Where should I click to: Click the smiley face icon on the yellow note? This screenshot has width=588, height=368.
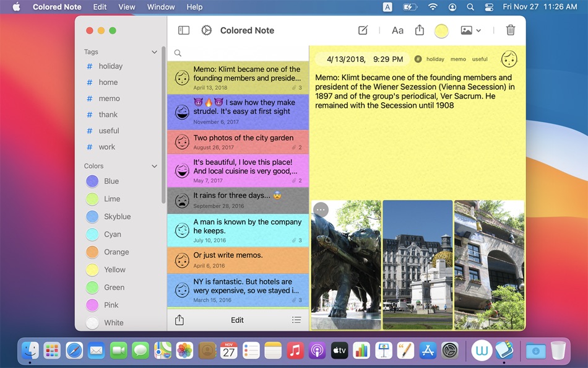[509, 59]
